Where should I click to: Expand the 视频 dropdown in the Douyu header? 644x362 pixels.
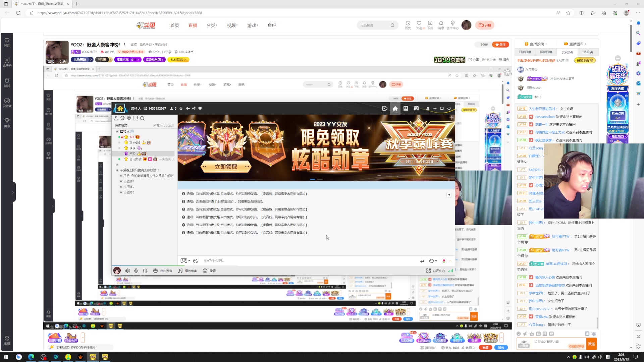tap(232, 25)
